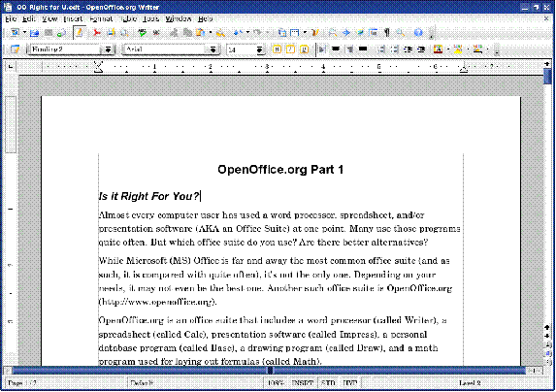Open the font size 14 dropdown
Viewport: 556px width, 392px height.
259,49
